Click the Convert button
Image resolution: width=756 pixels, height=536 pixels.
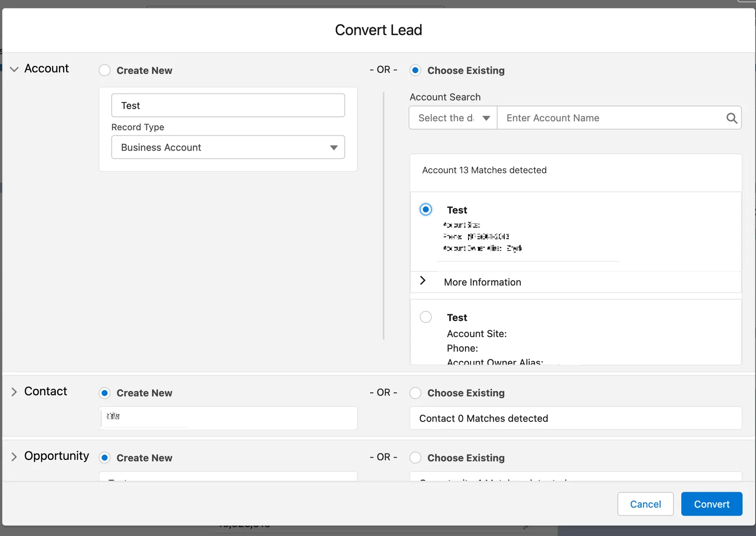click(711, 504)
